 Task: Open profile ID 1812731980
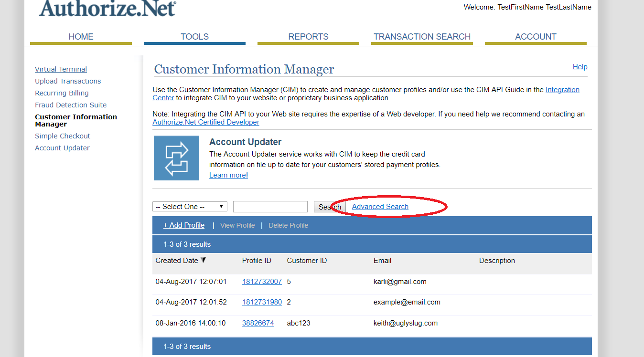(262, 302)
